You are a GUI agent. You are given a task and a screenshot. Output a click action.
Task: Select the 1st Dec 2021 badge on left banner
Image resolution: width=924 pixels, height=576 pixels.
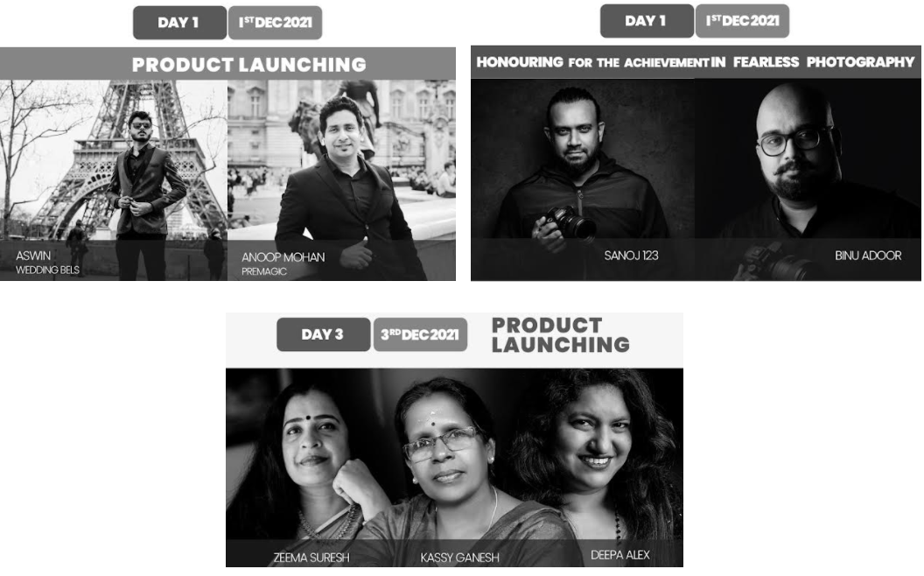pos(276,23)
